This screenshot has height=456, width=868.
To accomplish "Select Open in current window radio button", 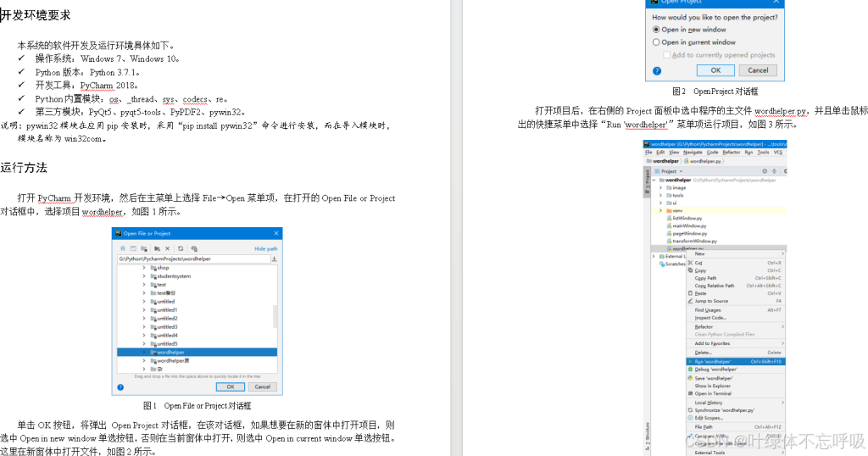I will pos(656,42).
